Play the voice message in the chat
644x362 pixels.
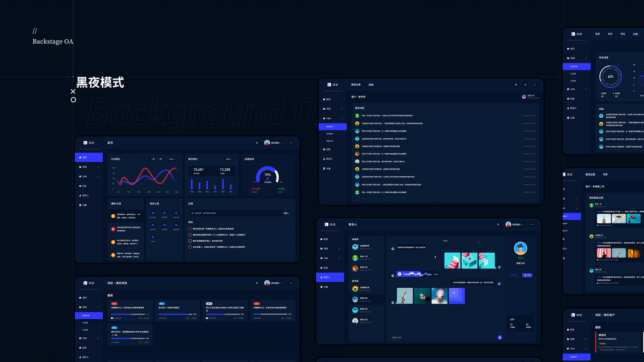(x=400, y=274)
